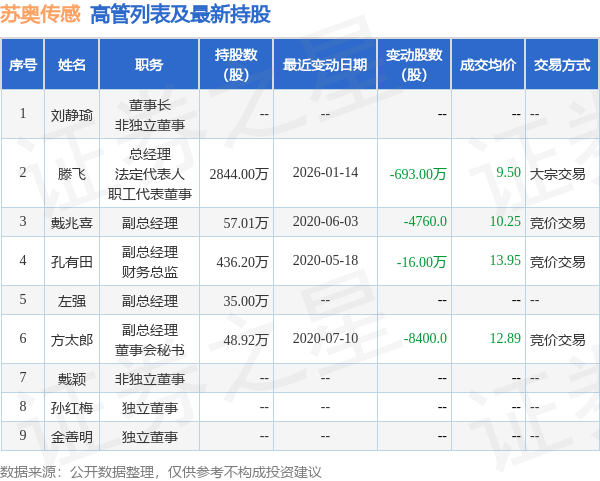Click average price 10.25
600x481 pixels.
pos(505,222)
